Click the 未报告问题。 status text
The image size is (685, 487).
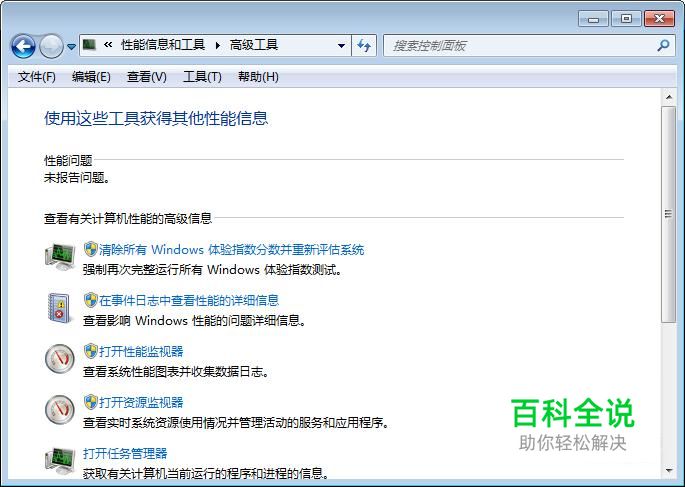point(77,178)
